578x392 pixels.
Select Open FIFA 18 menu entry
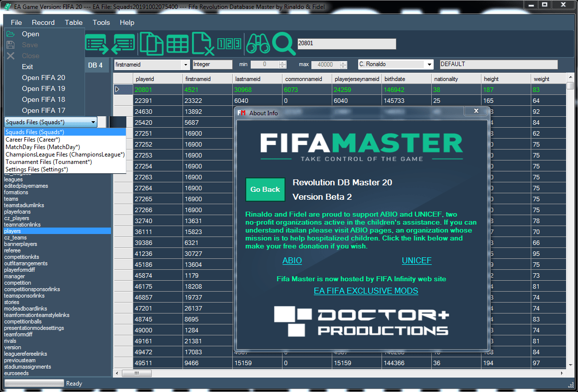point(43,99)
